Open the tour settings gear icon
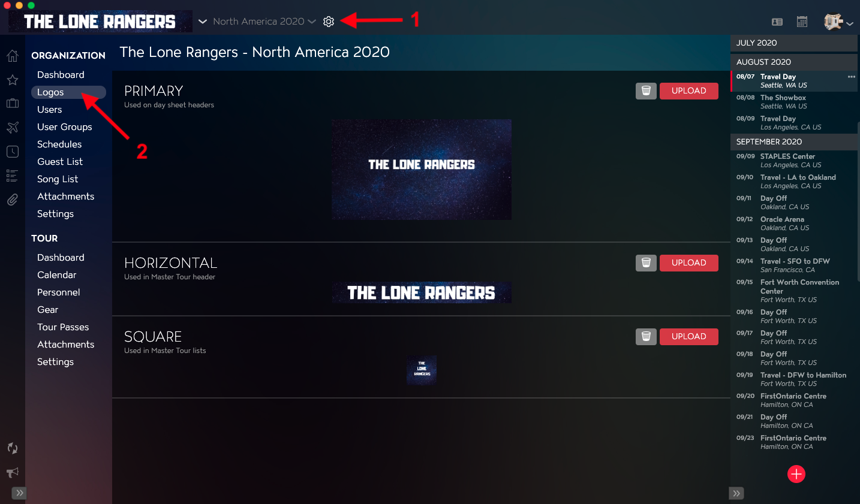The height and width of the screenshot is (504, 860). (x=329, y=22)
